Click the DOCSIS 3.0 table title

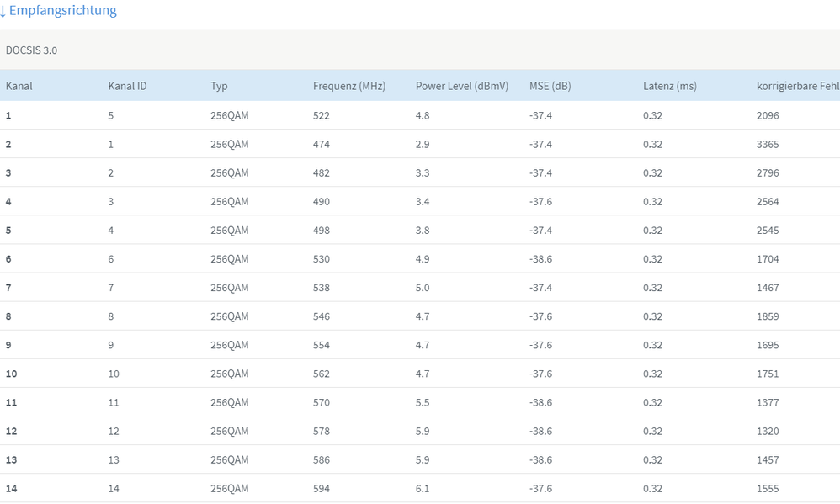tap(31, 50)
